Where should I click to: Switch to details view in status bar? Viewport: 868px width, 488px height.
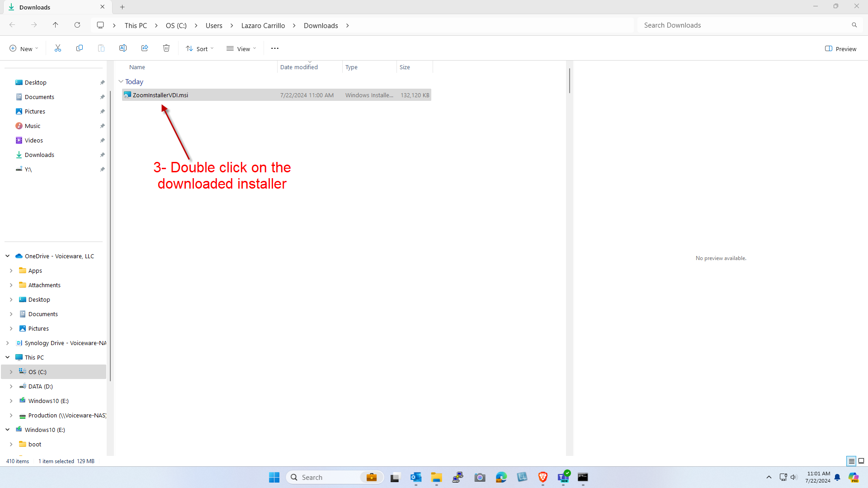tap(851, 461)
